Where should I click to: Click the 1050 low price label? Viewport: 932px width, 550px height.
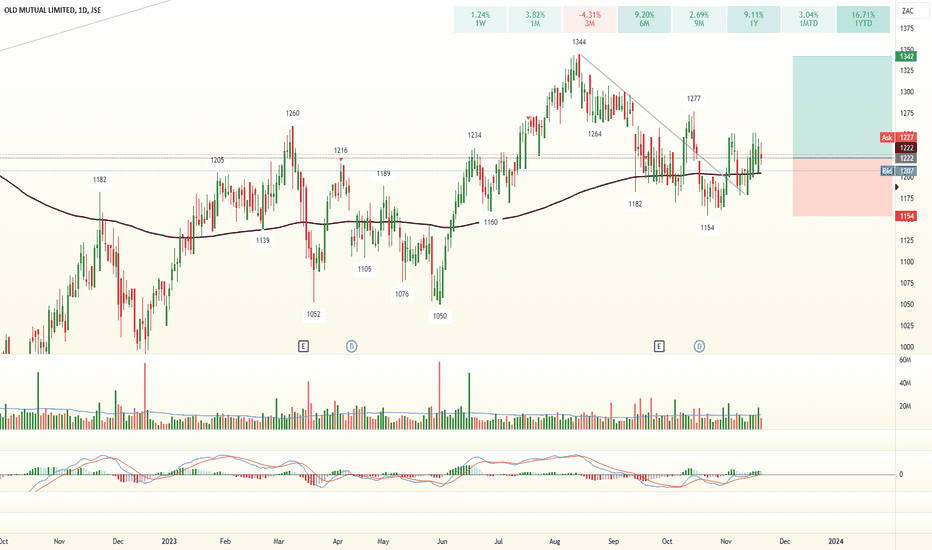click(x=440, y=316)
